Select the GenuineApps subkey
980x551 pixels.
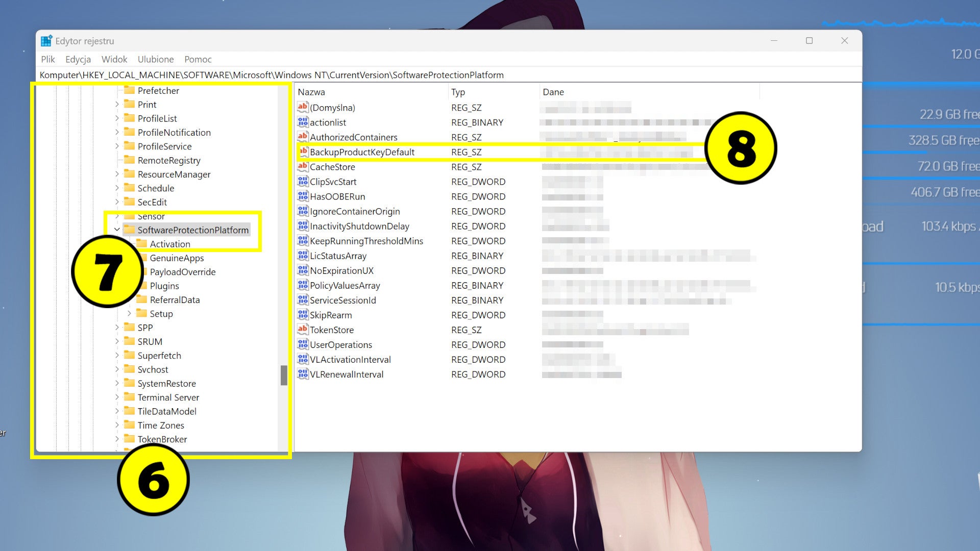pos(177,258)
